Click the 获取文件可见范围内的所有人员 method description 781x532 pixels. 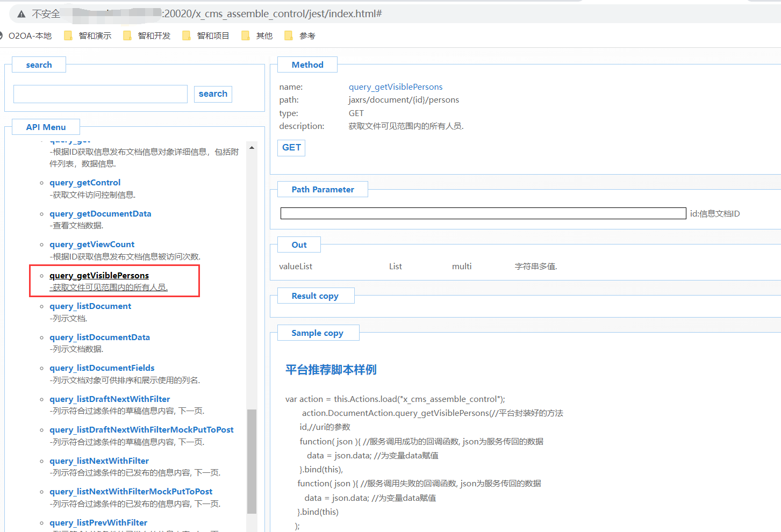point(406,126)
